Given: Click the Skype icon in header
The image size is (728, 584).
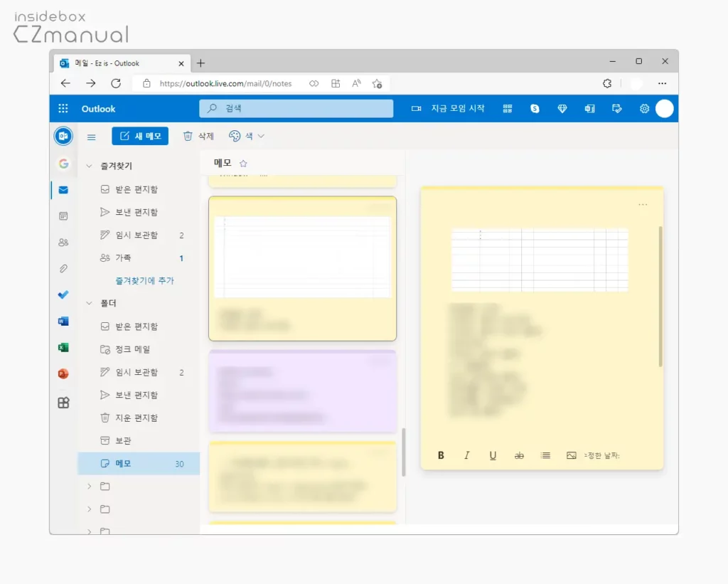Looking at the screenshot, I should (535, 109).
